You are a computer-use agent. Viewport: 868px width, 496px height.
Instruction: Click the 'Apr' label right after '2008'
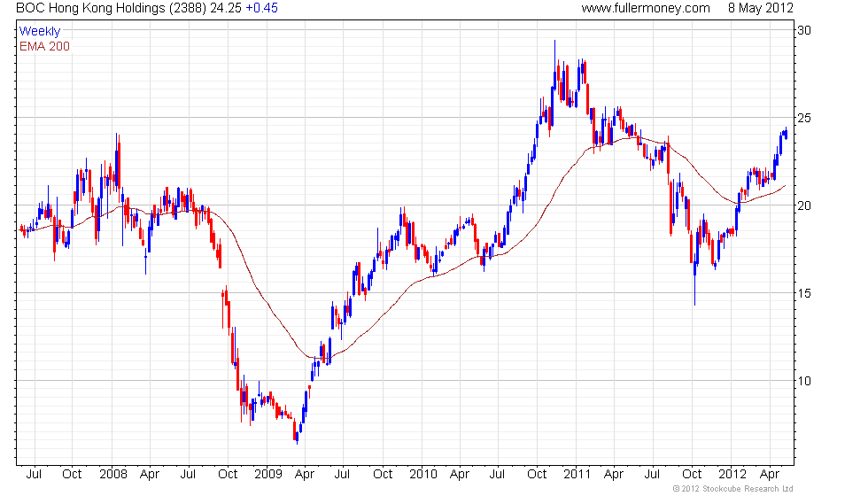150,475
